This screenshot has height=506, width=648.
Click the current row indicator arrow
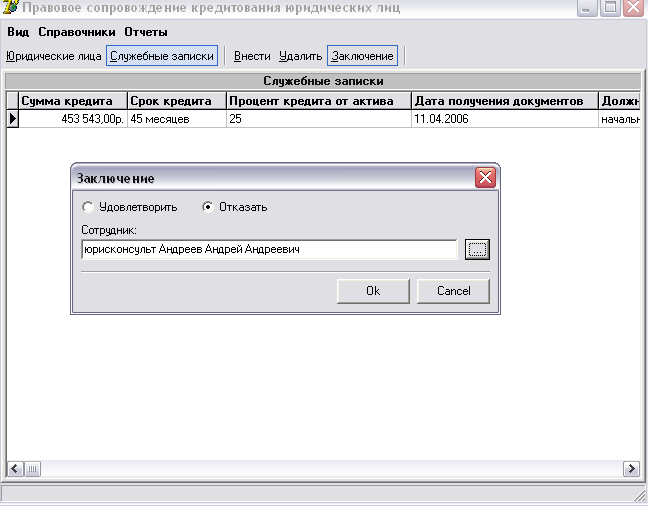(12, 119)
